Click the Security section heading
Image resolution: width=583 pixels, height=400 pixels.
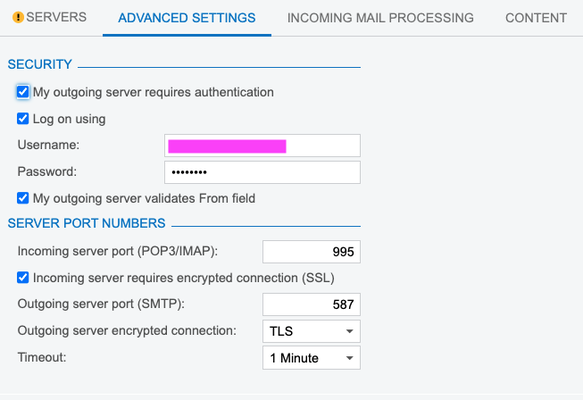(x=40, y=64)
